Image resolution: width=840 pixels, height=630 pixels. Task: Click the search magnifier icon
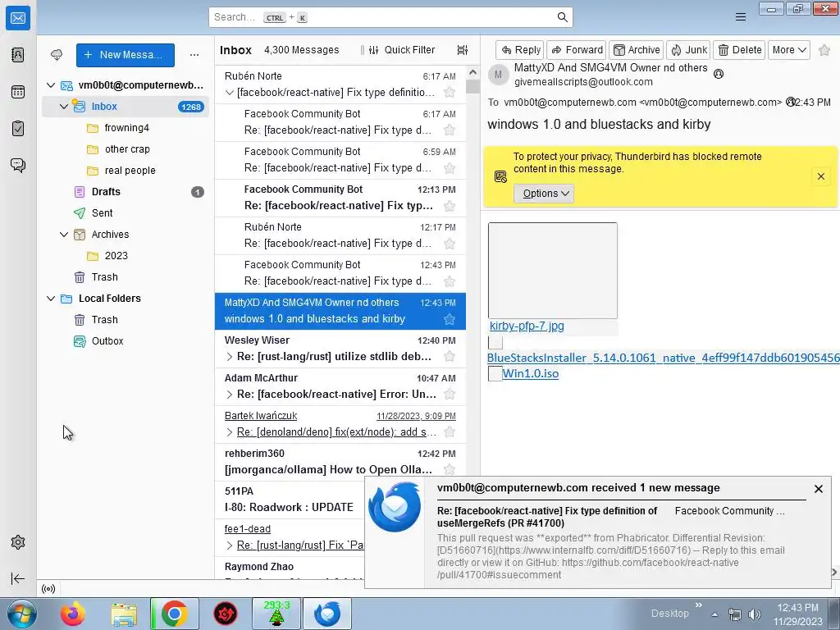(x=562, y=17)
